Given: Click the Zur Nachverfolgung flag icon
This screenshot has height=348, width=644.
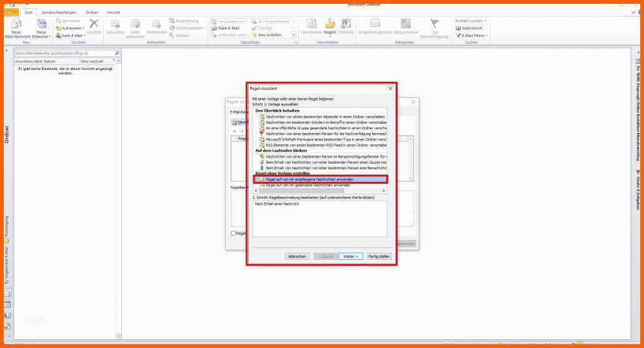Looking at the screenshot, I should tap(435, 24).
